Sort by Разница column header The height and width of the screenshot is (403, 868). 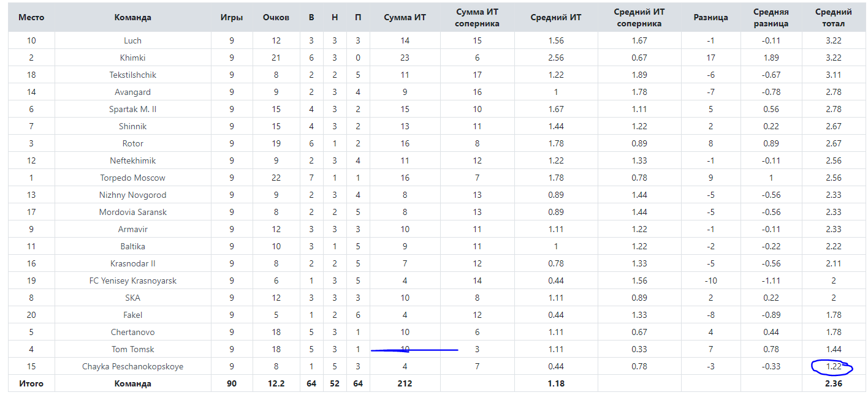pos(710,17)
